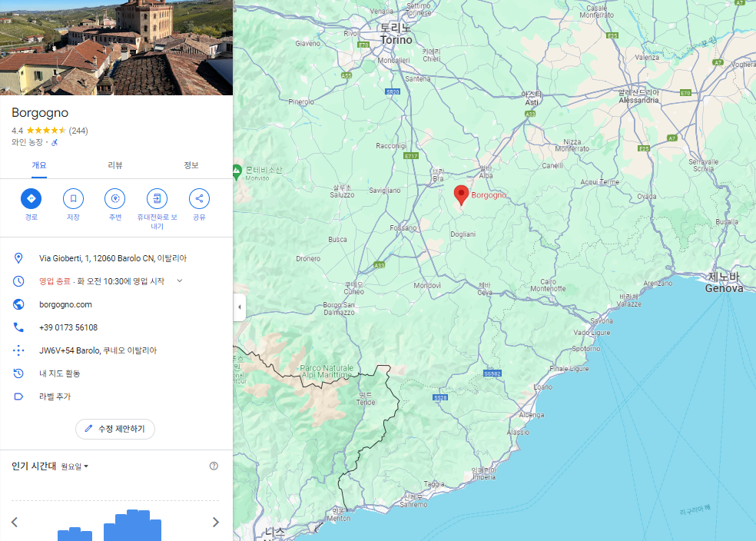Click the clock icon beside opening hours

click(18, 281)
